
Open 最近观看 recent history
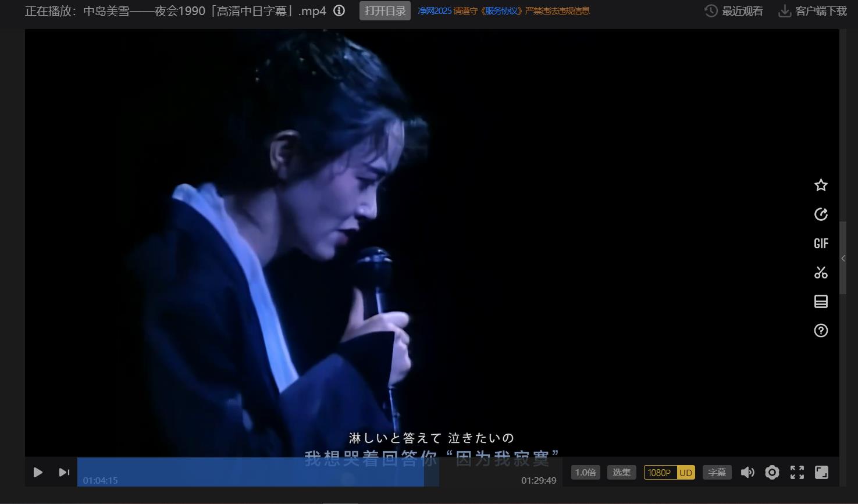click(742, 11)
